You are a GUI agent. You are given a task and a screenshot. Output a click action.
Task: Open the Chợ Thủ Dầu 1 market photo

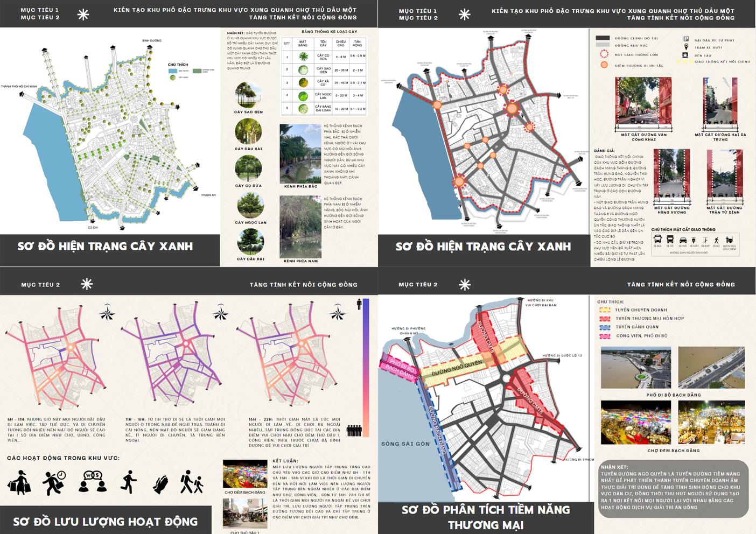[244, 514]
